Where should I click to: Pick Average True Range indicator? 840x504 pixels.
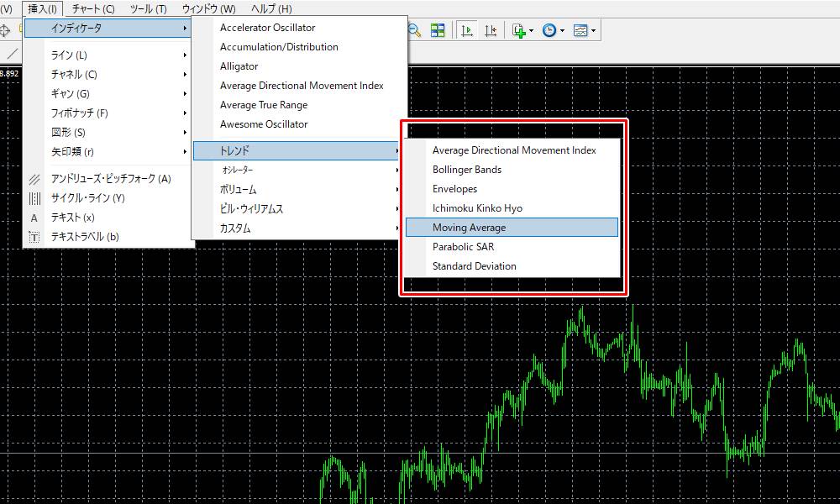point(264,105)
